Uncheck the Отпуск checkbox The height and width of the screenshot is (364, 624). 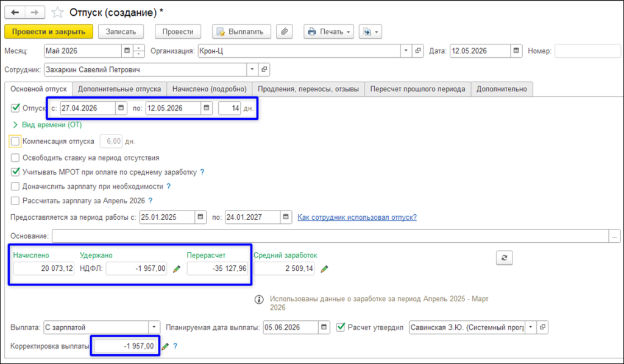click(x=15, y=108)
